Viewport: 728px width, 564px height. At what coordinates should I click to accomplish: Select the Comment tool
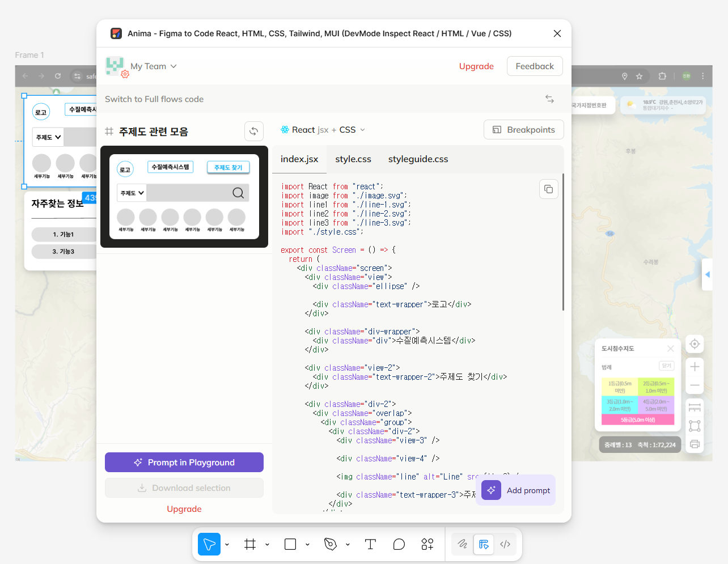pyautogui.click(x=399, y=544)
